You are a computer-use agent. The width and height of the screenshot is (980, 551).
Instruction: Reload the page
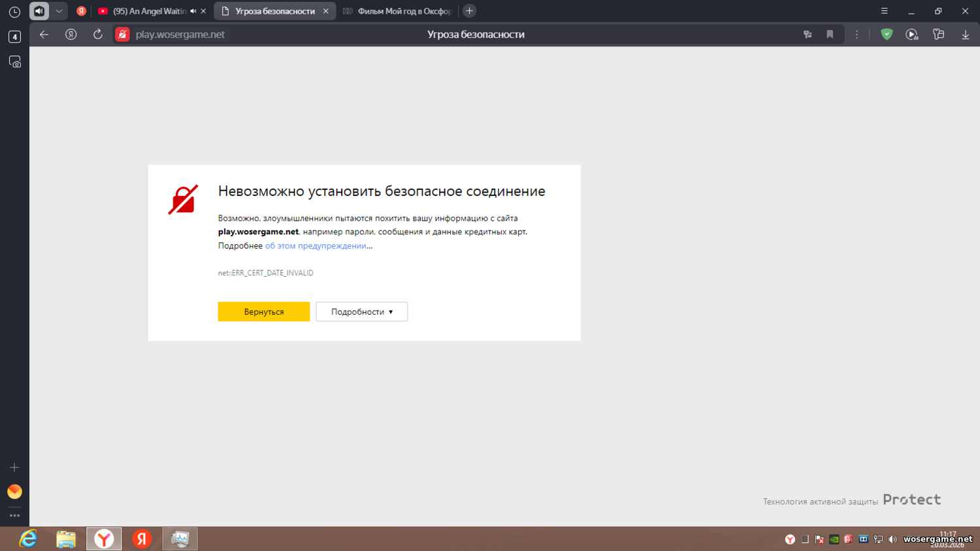tap(97, 35)
